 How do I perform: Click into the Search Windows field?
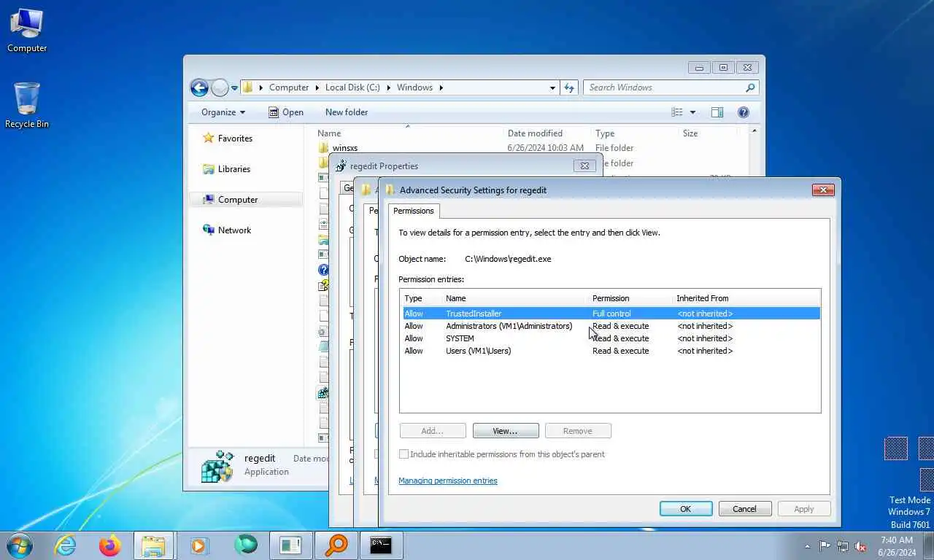coord(664,87)
